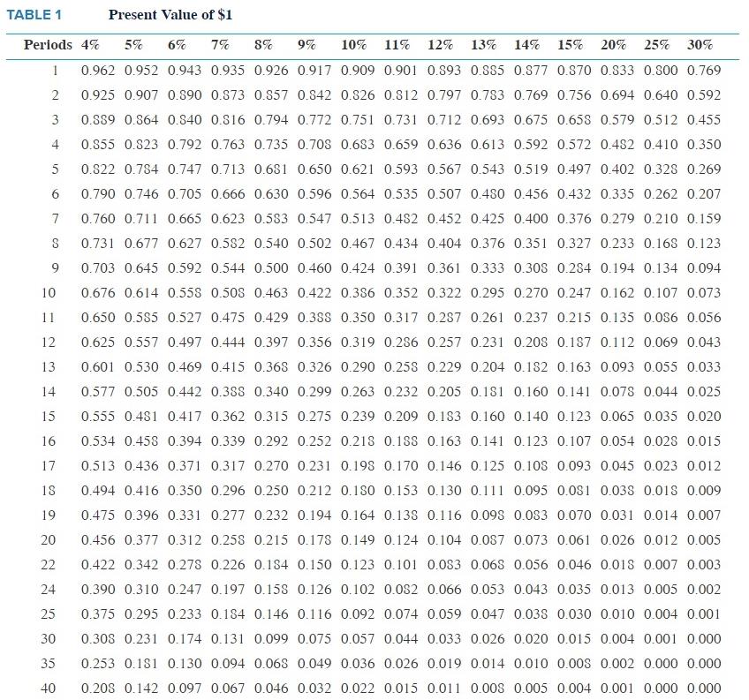
Task: Click the period 1 row label
Action: (56, 71)
